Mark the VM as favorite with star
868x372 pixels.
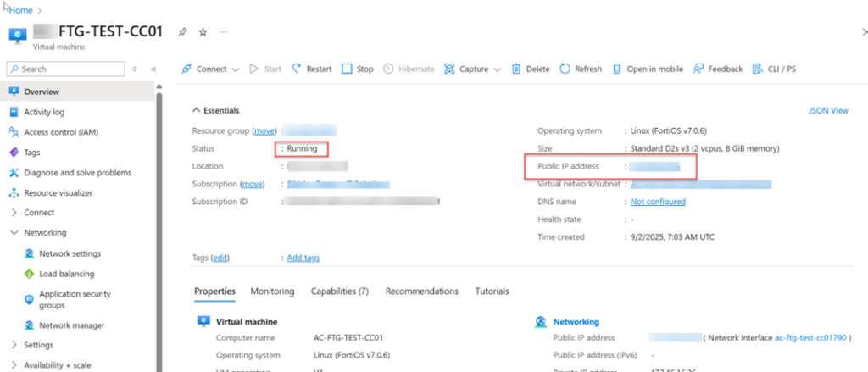(203, 32)
